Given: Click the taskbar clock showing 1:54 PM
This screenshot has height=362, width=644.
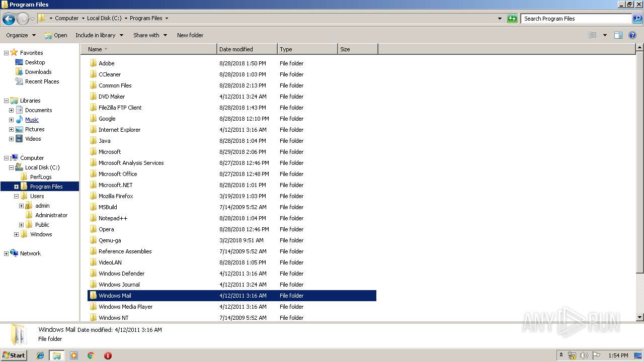Looking at the screenshot, I should pos(618,355).
